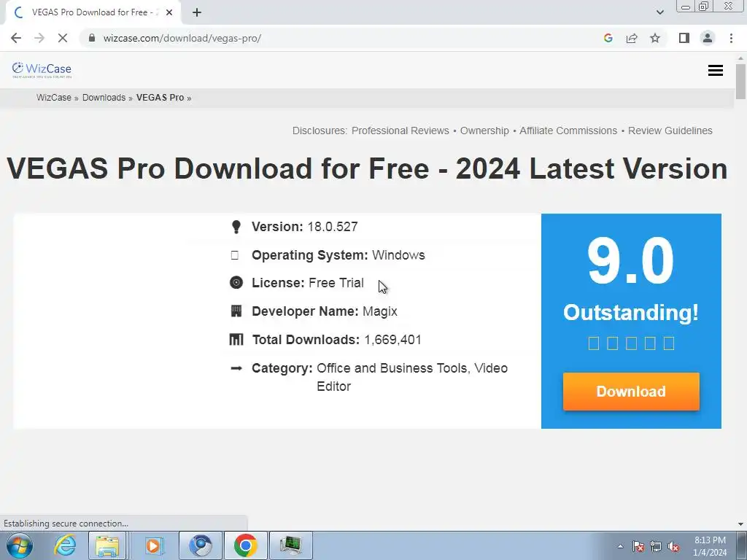Screen dimensions: 747x560
Task: Click the Developer Name building icon
Action: pos(236,311)
